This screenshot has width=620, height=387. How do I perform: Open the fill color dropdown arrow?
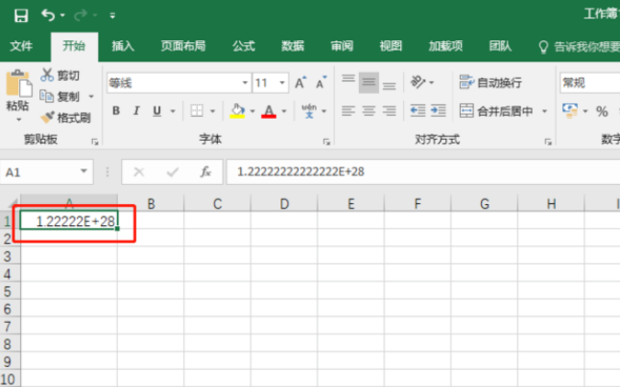click(x=252, y=111)
